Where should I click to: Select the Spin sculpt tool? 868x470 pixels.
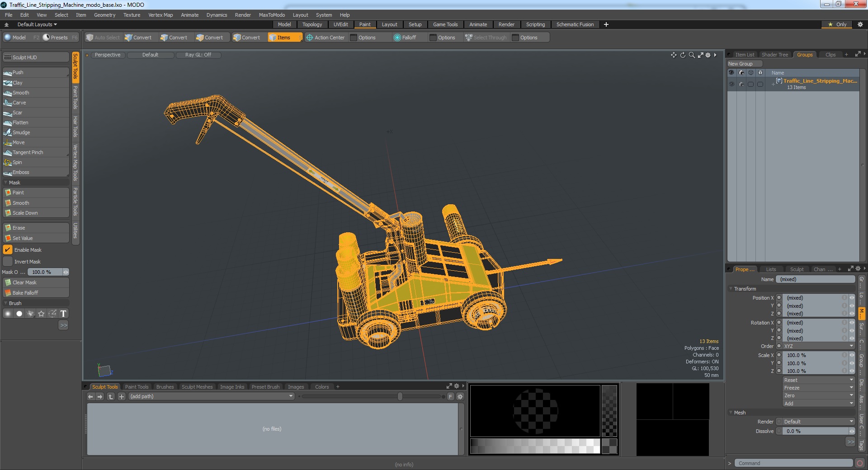[36, 162]
